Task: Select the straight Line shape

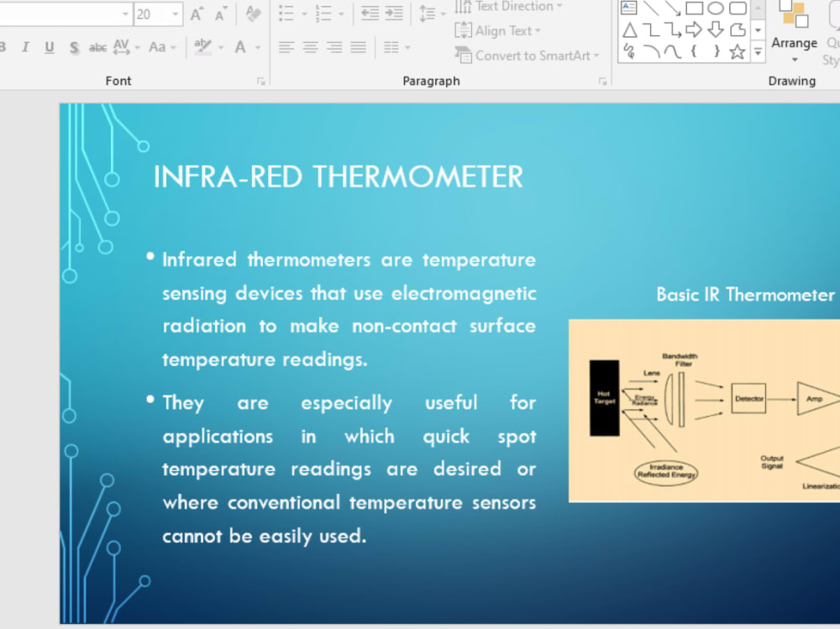Action: click(651, 8)
